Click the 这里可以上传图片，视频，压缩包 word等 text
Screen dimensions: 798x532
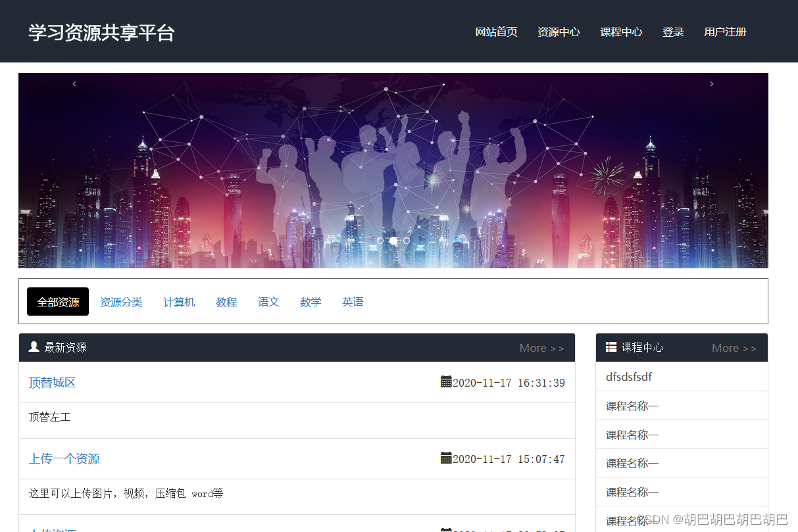pyautogui.click(x=126, y=493)
